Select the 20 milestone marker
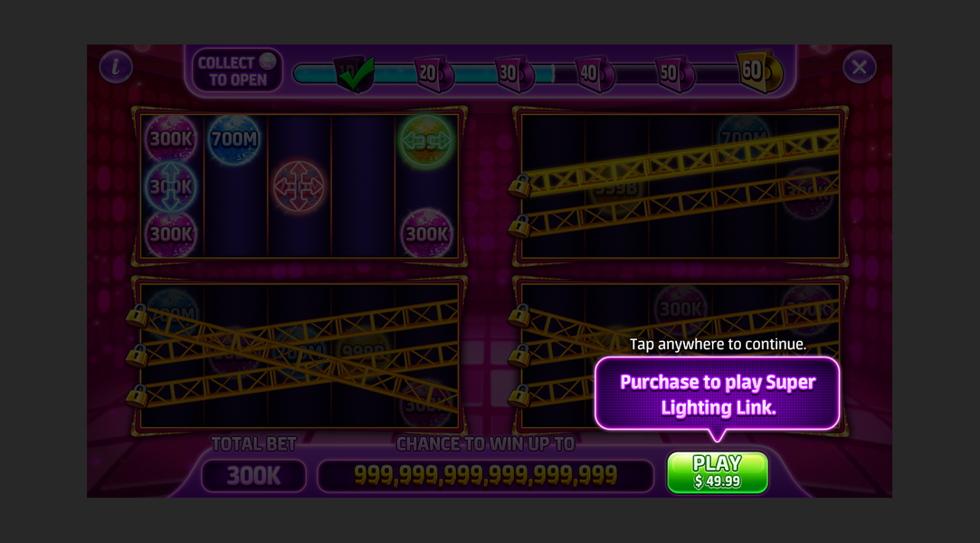 pos(433,74)
